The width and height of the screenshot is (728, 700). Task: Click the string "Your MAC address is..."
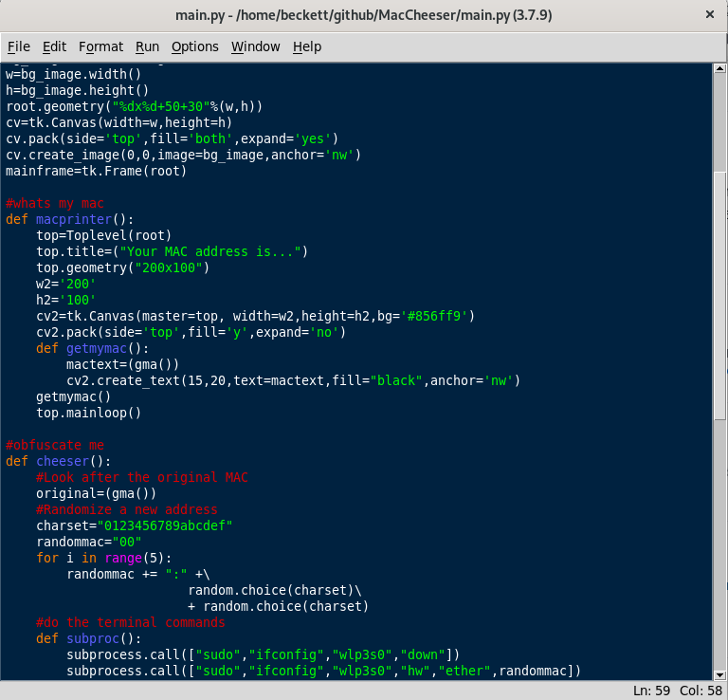click(209, 252)
